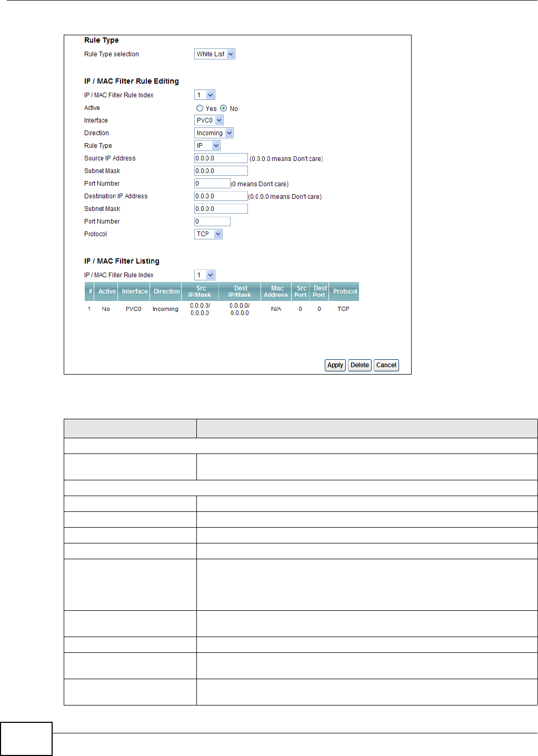Click the Dest Port column header
Viewport: 538px width, 756px height.
click(320, 291)
